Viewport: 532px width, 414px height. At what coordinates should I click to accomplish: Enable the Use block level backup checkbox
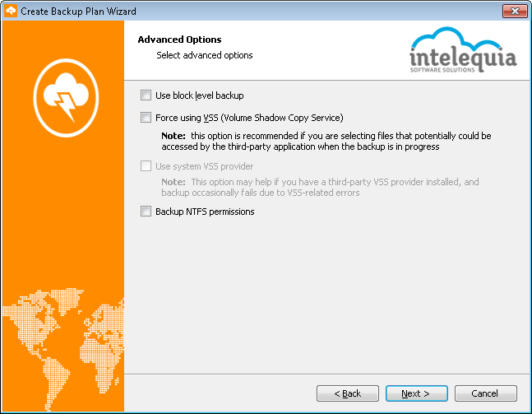coord(146,95)
